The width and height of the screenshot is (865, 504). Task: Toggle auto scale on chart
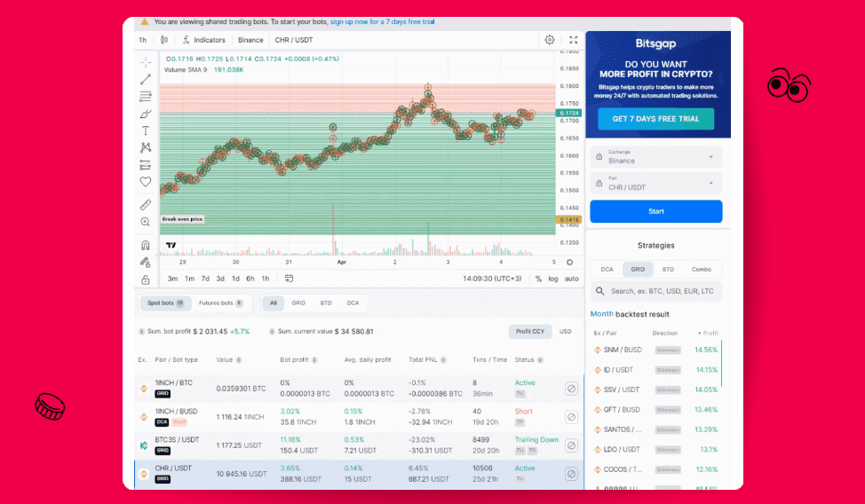tap(572, 279)
